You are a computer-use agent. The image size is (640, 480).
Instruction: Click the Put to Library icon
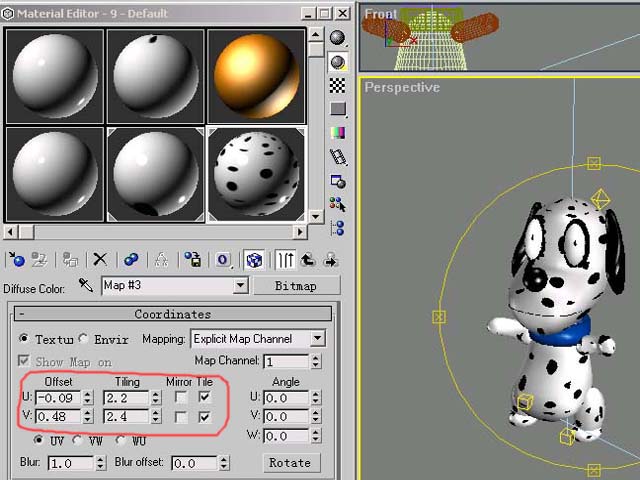192,260
